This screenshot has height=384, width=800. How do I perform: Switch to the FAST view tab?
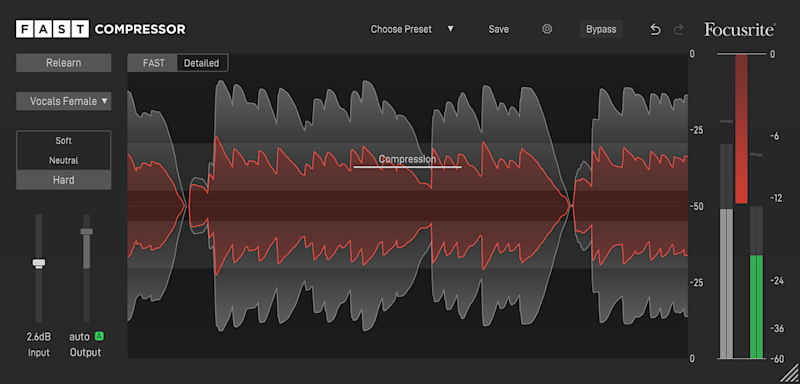[x=153, y=63]
